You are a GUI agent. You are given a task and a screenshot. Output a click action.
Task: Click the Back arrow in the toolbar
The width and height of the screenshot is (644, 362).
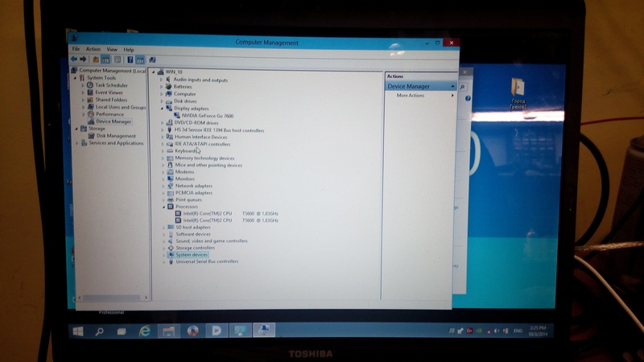point(74,60)
